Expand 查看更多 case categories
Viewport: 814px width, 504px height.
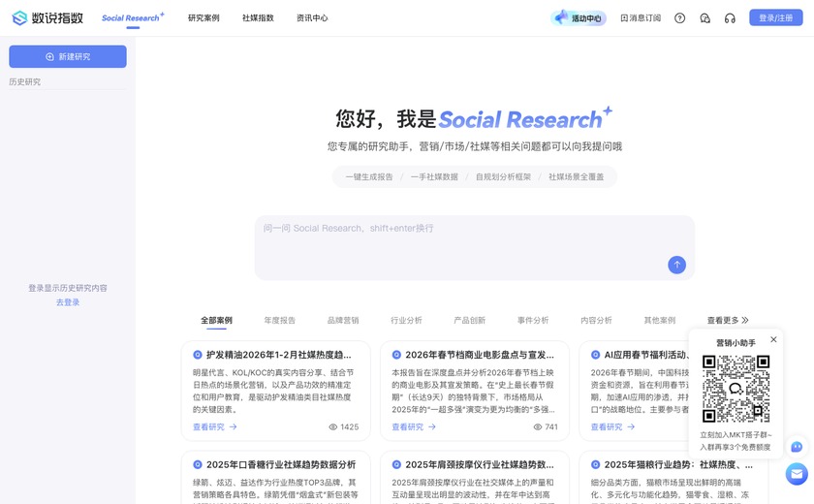[x=728, y=320]
